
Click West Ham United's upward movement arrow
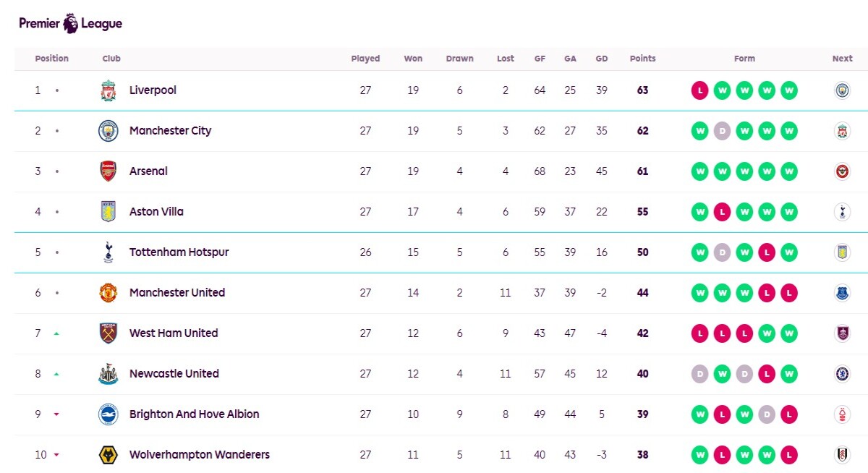[56, 333]
